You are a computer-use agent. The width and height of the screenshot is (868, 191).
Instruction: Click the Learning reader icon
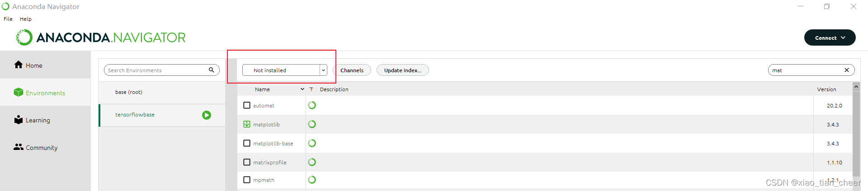tap(19, 120)
